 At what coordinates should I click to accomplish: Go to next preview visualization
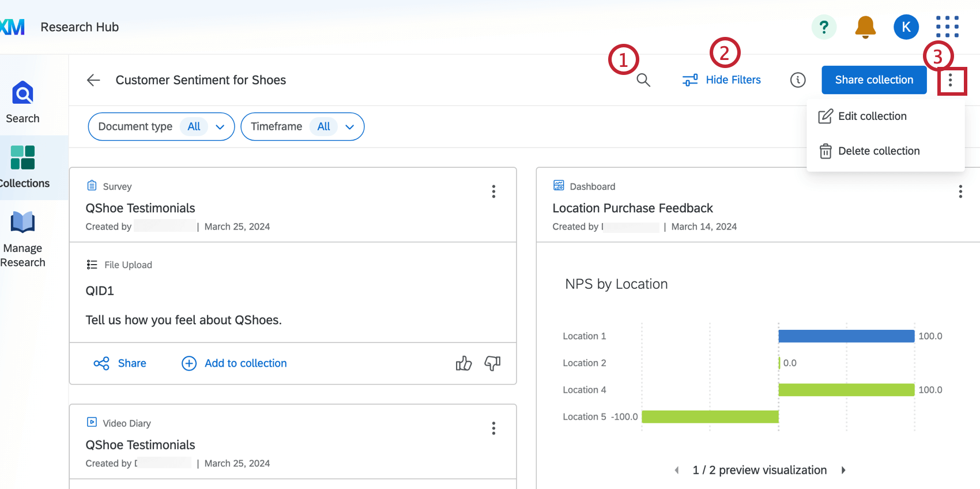(843, 471)
